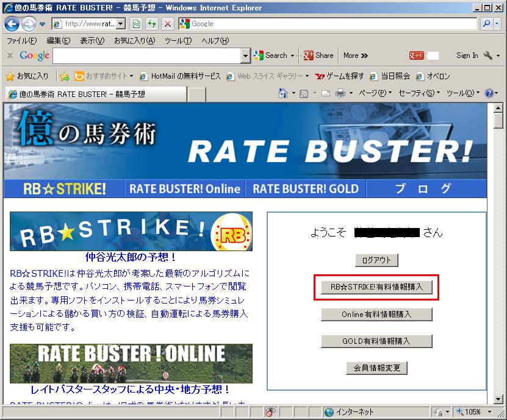
Task: Open the 編集(E) menu
Action: 58,40
